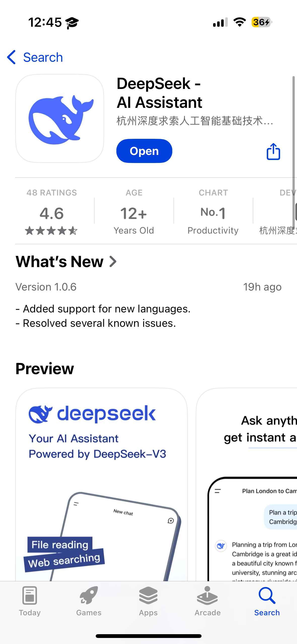Screen dimensions: 297x644
Task: Expand the What's New section
Action: coord(66,262)
